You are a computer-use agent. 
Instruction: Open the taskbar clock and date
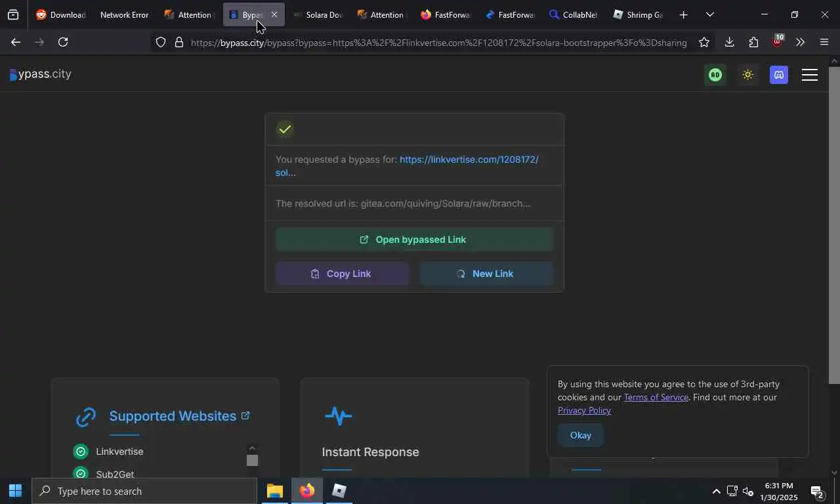pos(779,491)
